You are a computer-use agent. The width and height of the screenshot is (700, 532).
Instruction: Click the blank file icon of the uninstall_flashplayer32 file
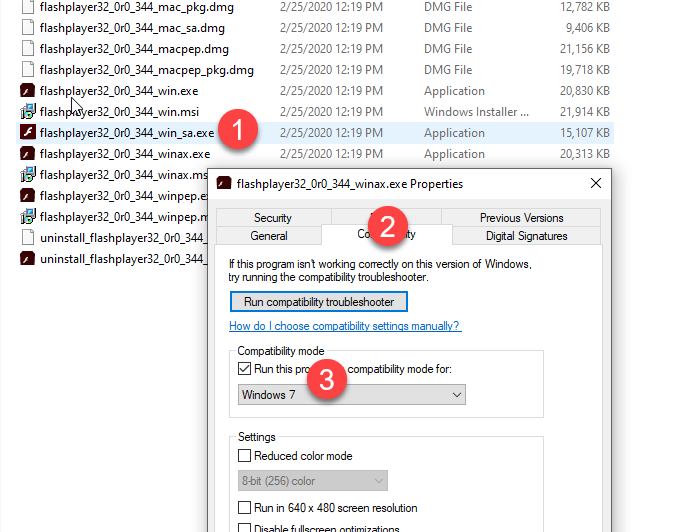28,237
